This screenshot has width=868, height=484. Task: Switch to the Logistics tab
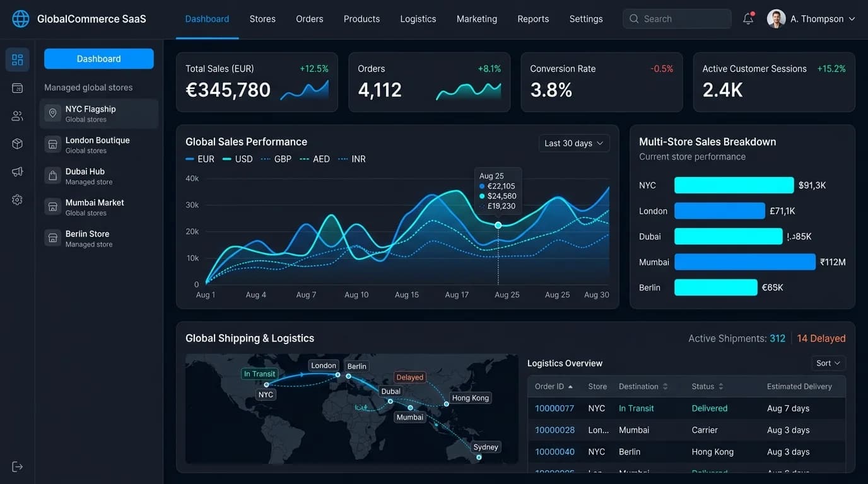pyautogui.click(x=418, y=19)
